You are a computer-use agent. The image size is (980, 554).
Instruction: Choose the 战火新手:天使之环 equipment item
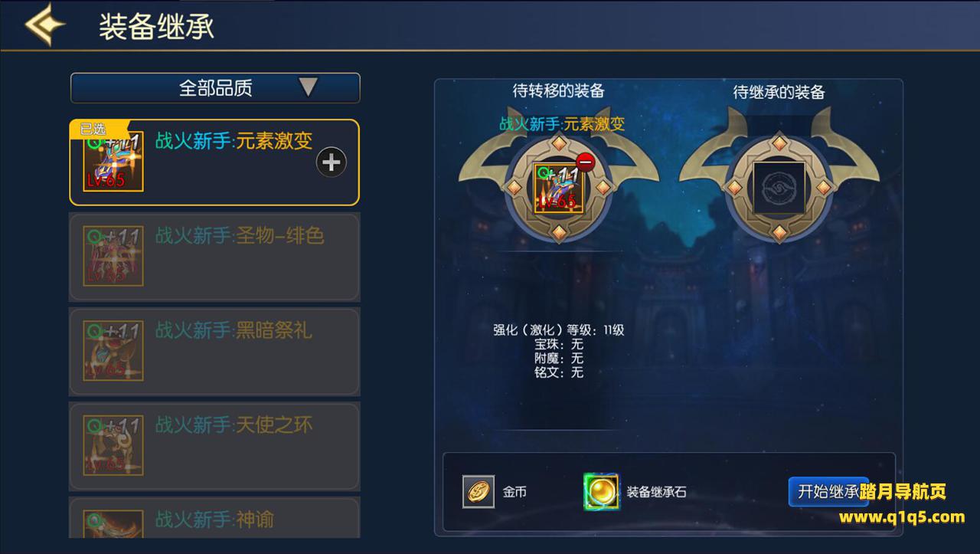[x=214, y=447]
